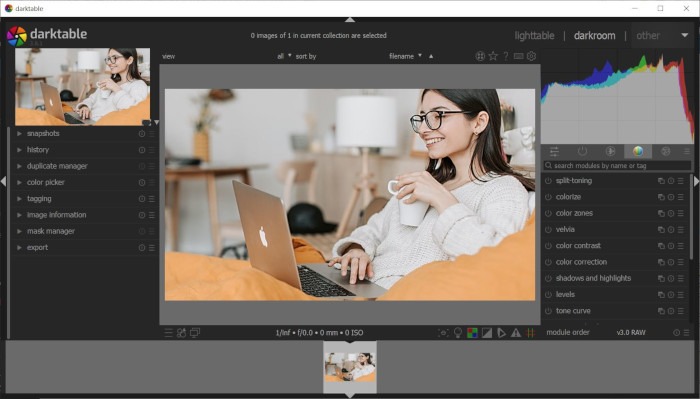Image resolution: width=700 pixels, height=399 pixels.
Task: Show the effects modules group tab
Action: point(666,151)
